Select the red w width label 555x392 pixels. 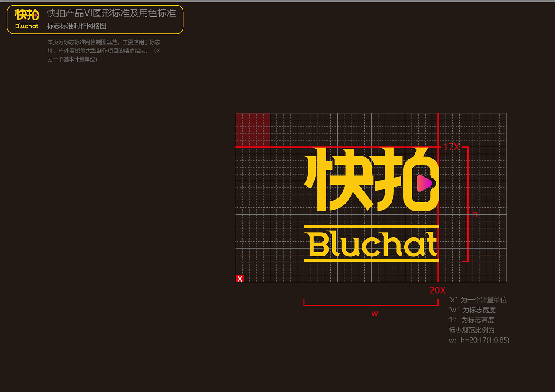[375, 313]
